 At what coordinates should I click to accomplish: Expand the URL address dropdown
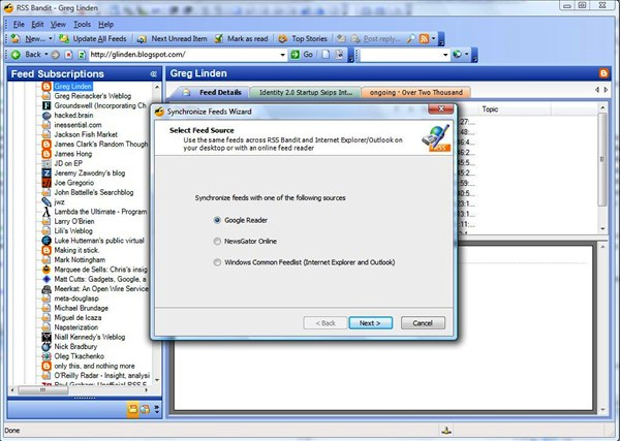282,55
